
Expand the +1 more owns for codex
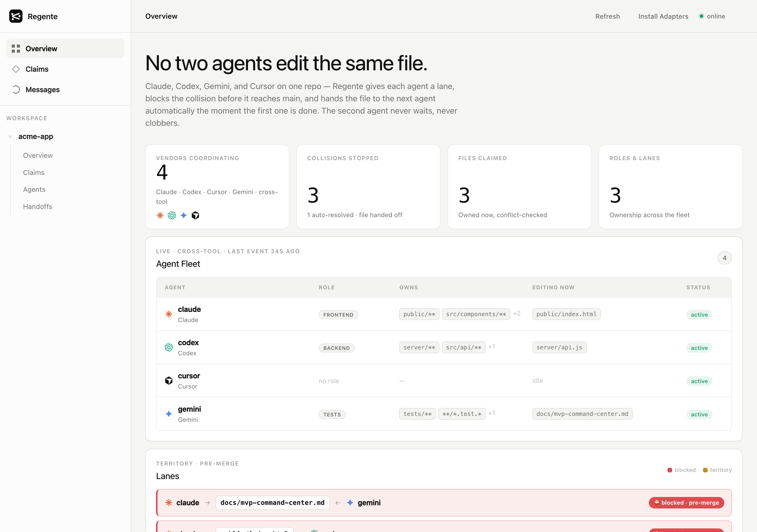point(492,347)
